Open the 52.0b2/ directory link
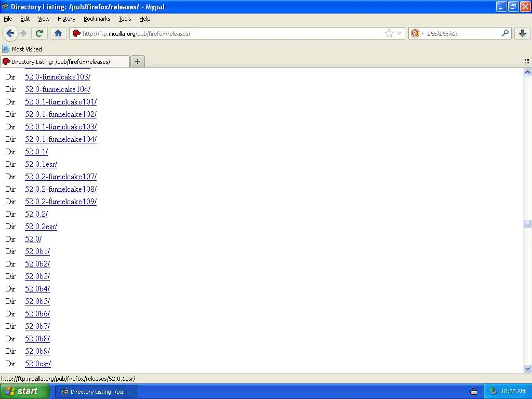Screen dimensions: 532x399 (x=37, y=264)
